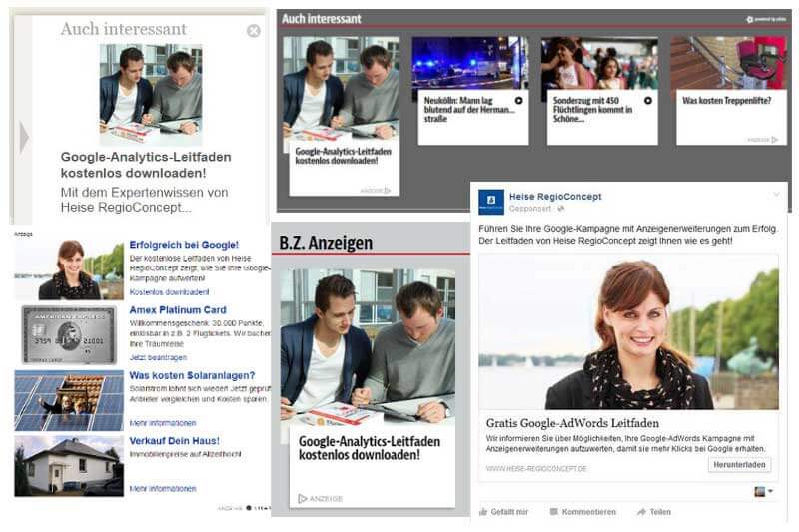
Task: Open headline 'Neukölln: Mann lag blutend auf der Herman...'
Action: [x=468, y=110]
